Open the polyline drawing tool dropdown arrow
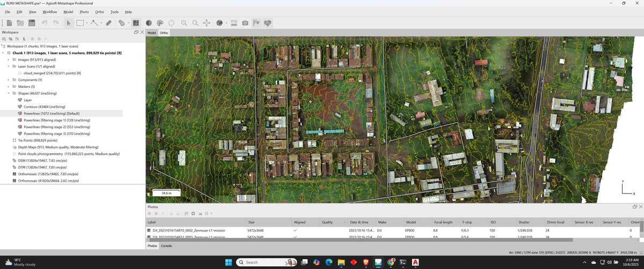The width and height of the screenshot is (644, 269). coord(101,23)
